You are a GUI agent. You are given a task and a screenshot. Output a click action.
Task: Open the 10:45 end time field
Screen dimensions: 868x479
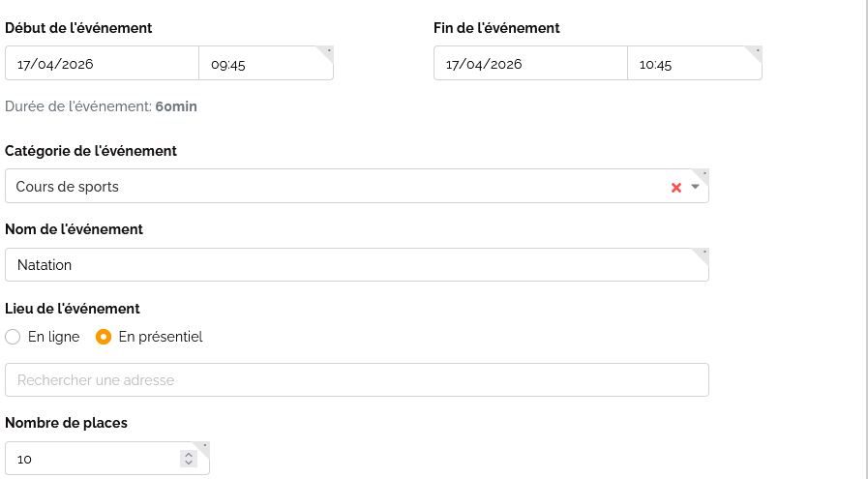pyautogui.click(x=694, y=64)
